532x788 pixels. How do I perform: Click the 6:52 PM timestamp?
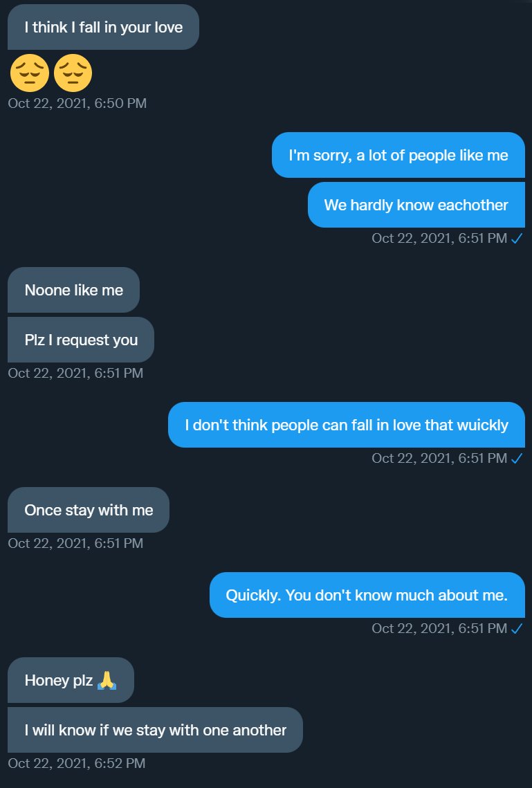click(x=76, y=763)
